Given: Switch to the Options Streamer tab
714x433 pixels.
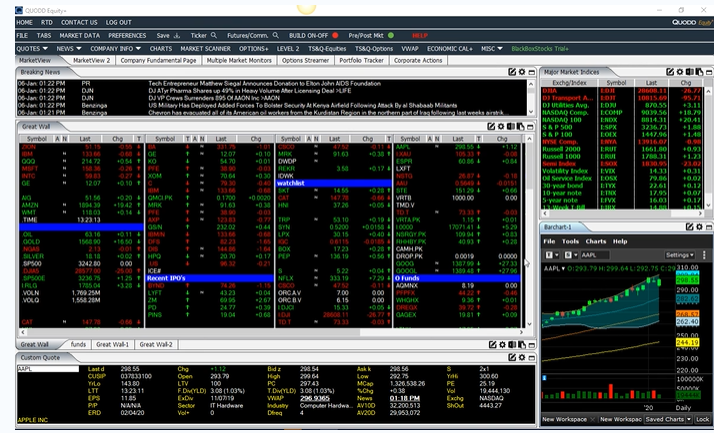Looking at the screenshot, I should click(x=306, y=60).
